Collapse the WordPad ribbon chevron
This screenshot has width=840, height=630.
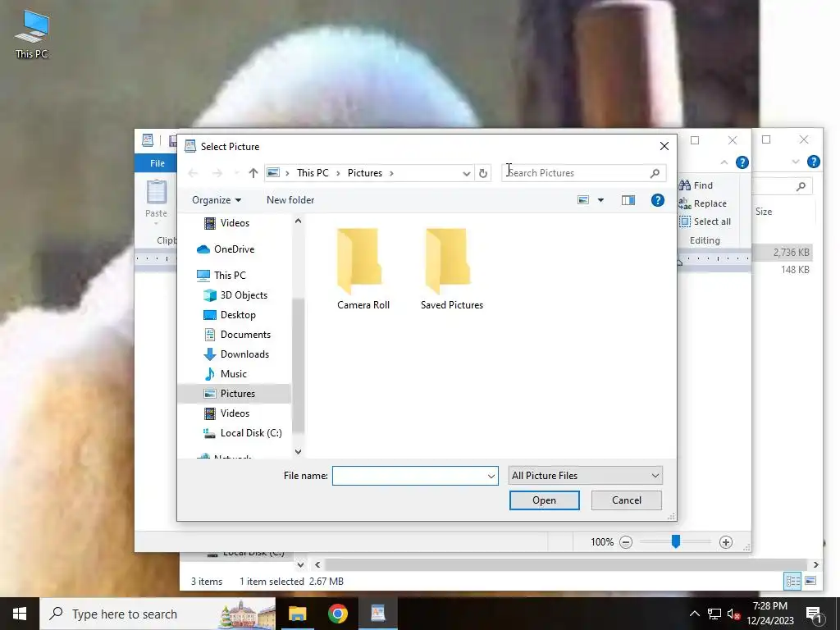[724, 162]
